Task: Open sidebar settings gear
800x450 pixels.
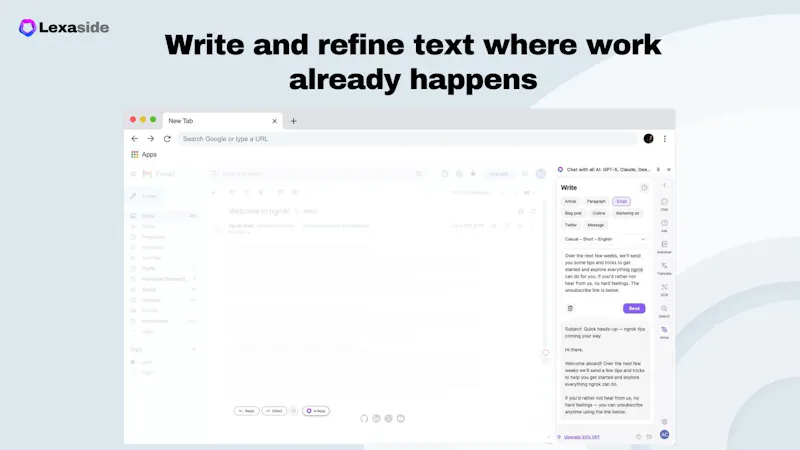Action: 664,422
